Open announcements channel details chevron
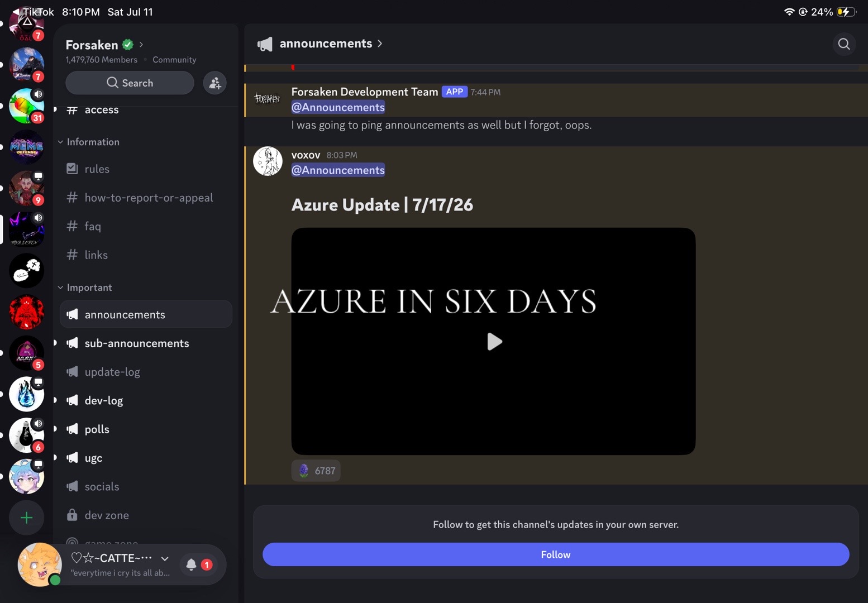 pos(380,44)
